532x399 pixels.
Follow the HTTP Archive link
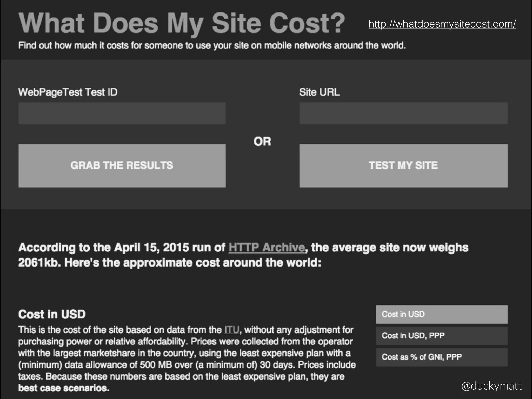coord(267,247)
